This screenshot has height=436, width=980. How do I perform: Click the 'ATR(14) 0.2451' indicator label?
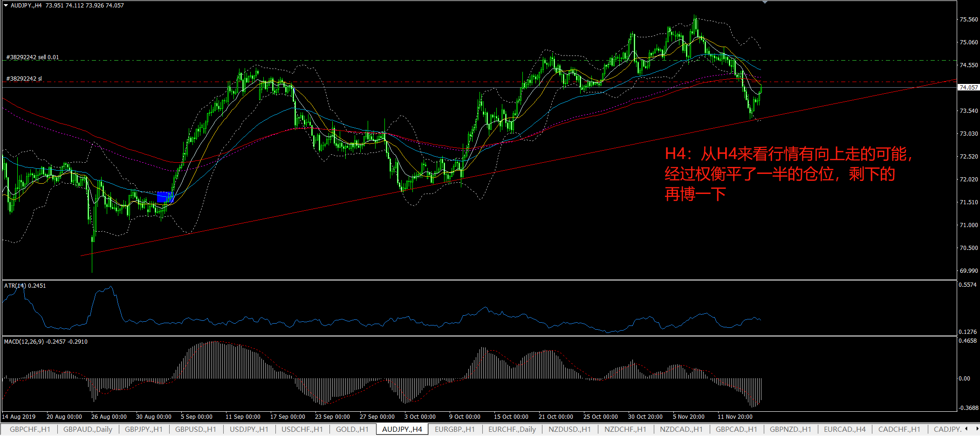pos(25,286)
